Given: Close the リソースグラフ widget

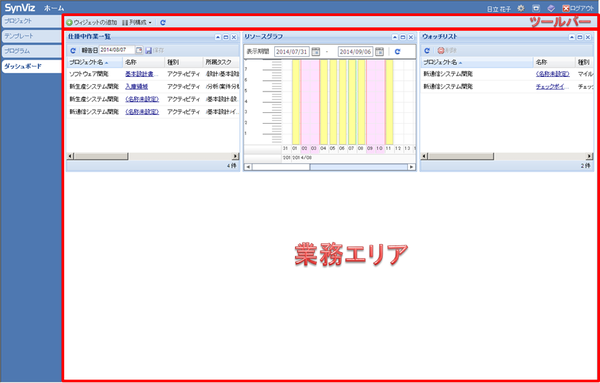Looking at the screenshot, I should 411,37.
